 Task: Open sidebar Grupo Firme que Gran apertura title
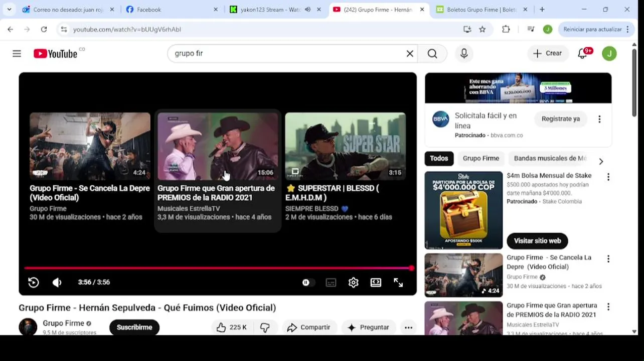coord(552,310)
